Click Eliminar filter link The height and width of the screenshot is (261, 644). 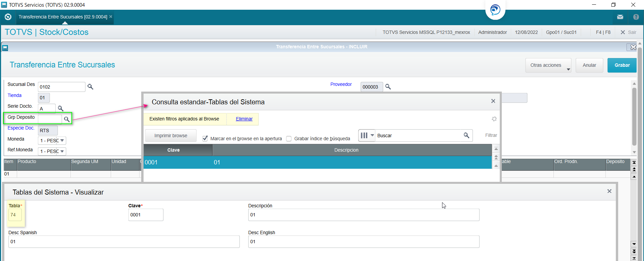coord(244,119)
